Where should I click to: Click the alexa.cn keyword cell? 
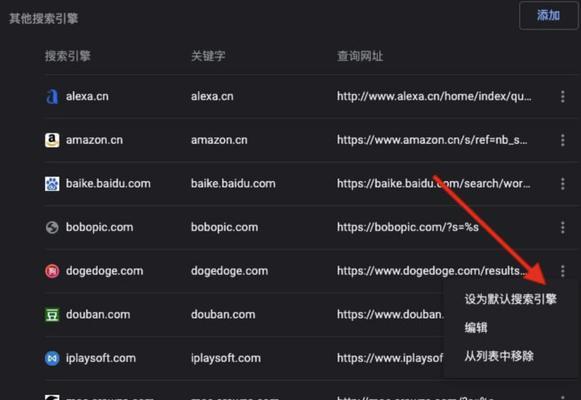[212, 96]
